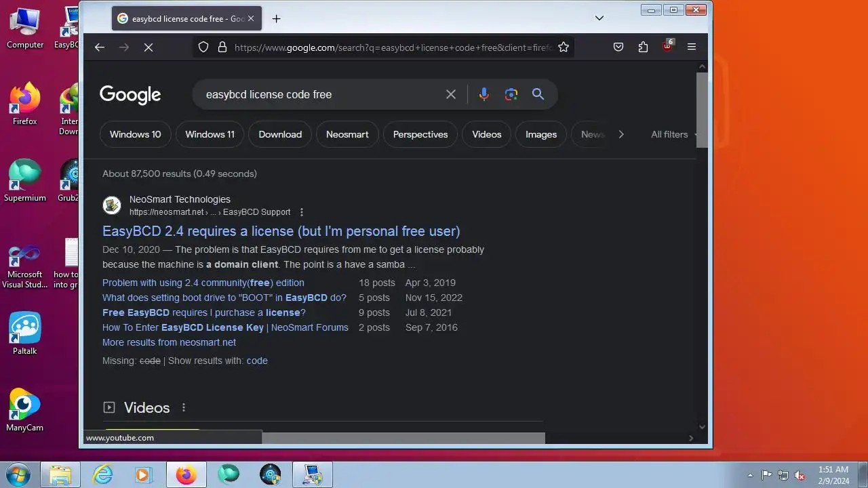The height and width of the screenshot is (488, 868).
Task: Stop page loading with the X button
Action: pyautogui.click(x=149, y=47)
